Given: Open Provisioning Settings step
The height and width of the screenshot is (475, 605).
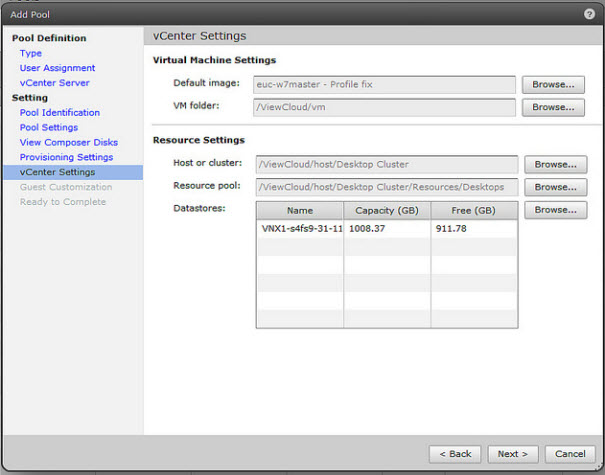Looking at the screenshot, I should (x=66, y=157).
